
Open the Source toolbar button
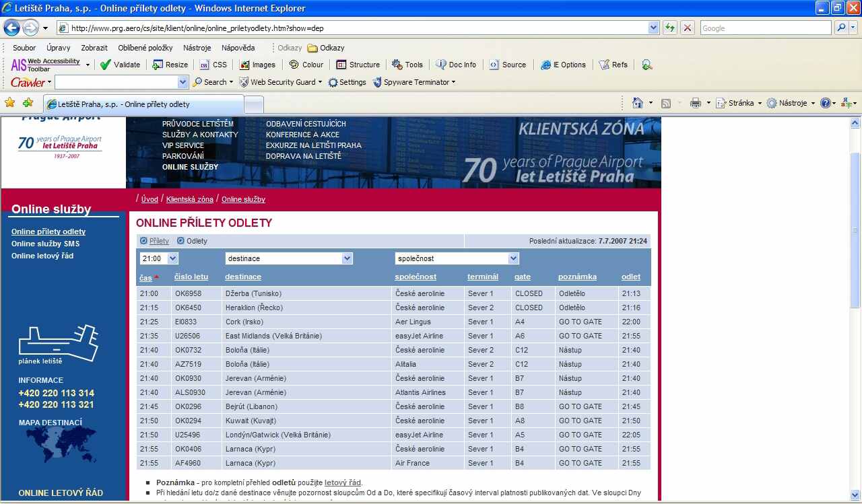[x=507, y=65]
